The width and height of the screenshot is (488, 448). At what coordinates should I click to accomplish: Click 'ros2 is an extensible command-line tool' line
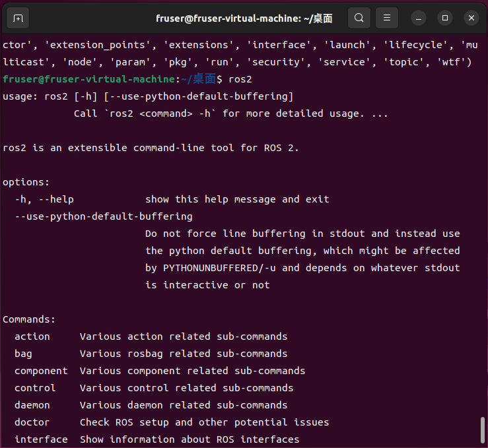[151, 148]
